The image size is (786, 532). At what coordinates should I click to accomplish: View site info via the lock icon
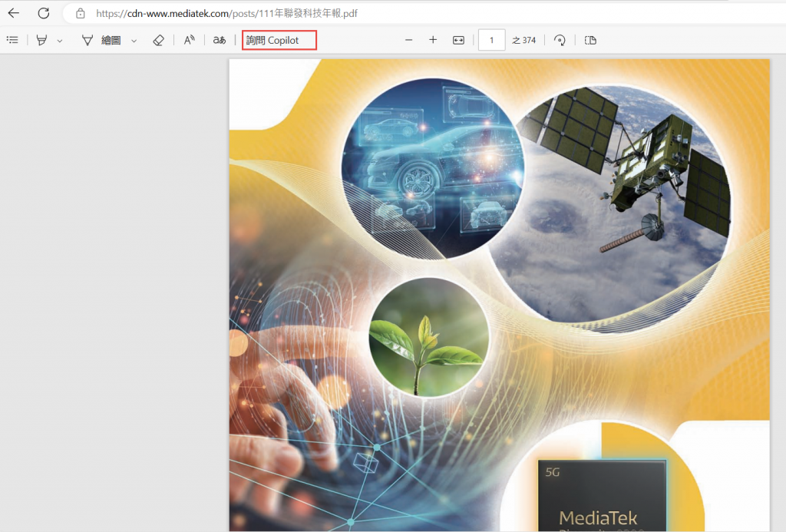tap(80, 14)
